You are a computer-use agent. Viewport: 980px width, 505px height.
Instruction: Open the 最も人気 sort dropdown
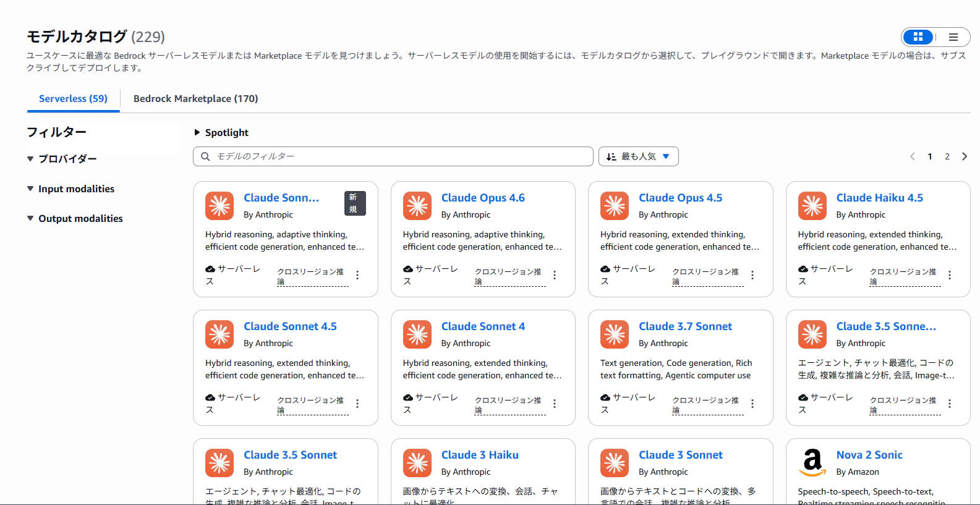(639, 156)
